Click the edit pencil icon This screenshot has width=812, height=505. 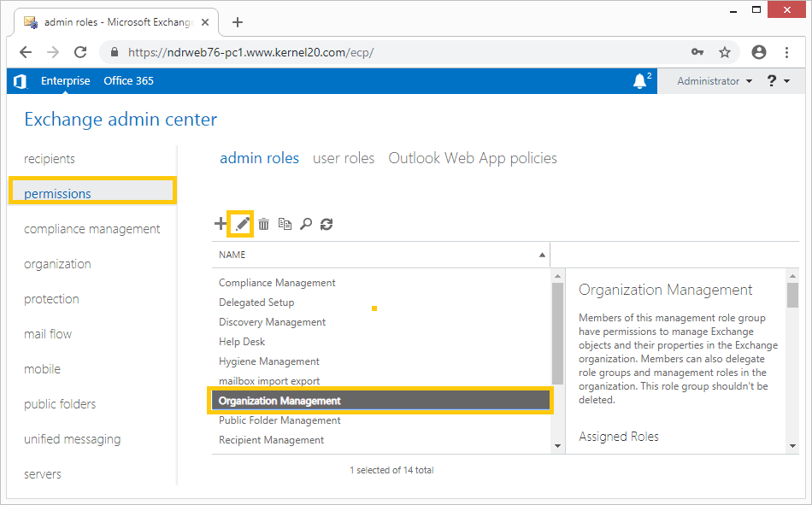(x=243, y=224)
